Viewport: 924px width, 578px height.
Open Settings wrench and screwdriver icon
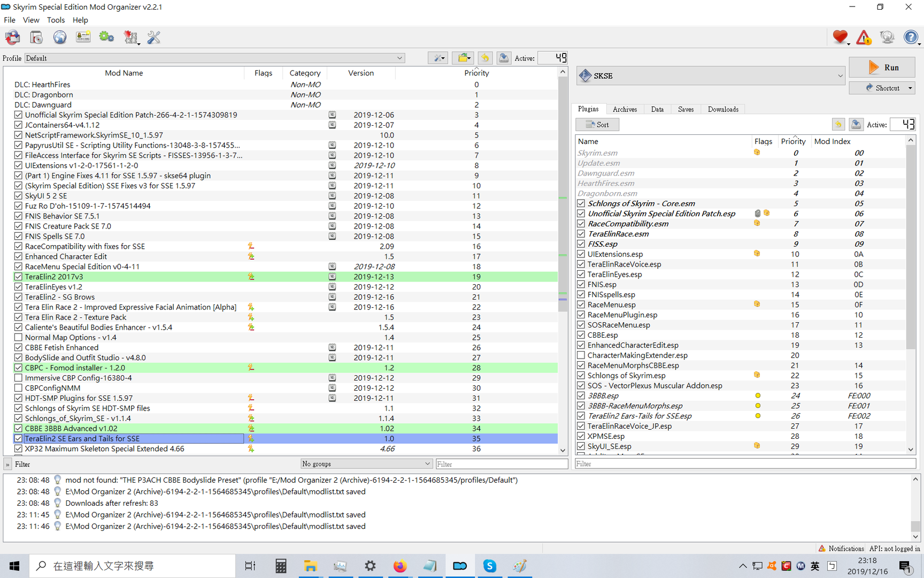[x=154, y=37]
